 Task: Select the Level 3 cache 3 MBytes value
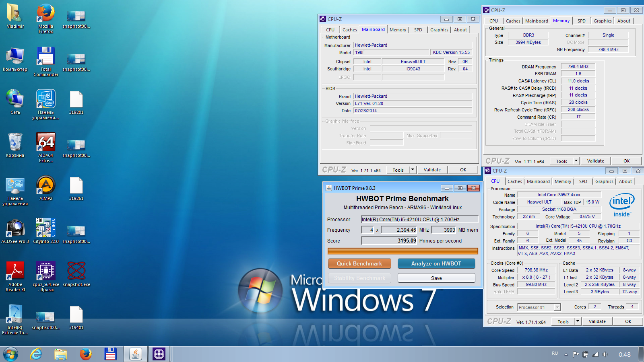[600, 292]
